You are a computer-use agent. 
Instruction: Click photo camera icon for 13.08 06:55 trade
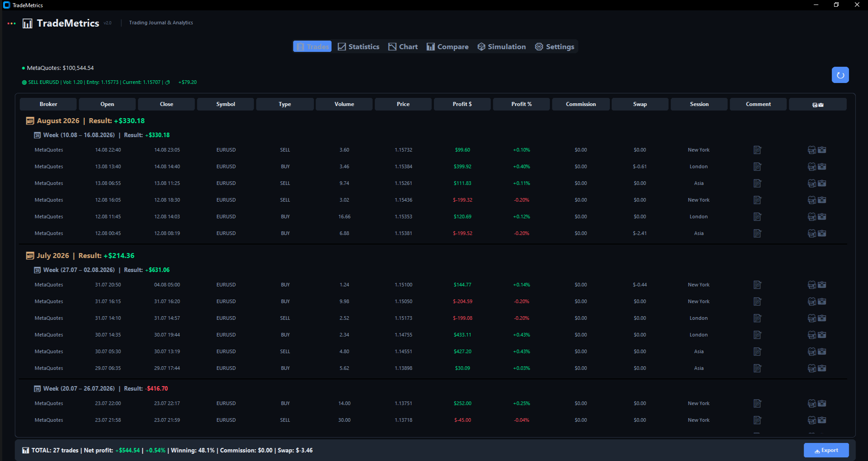click(822, 183)
